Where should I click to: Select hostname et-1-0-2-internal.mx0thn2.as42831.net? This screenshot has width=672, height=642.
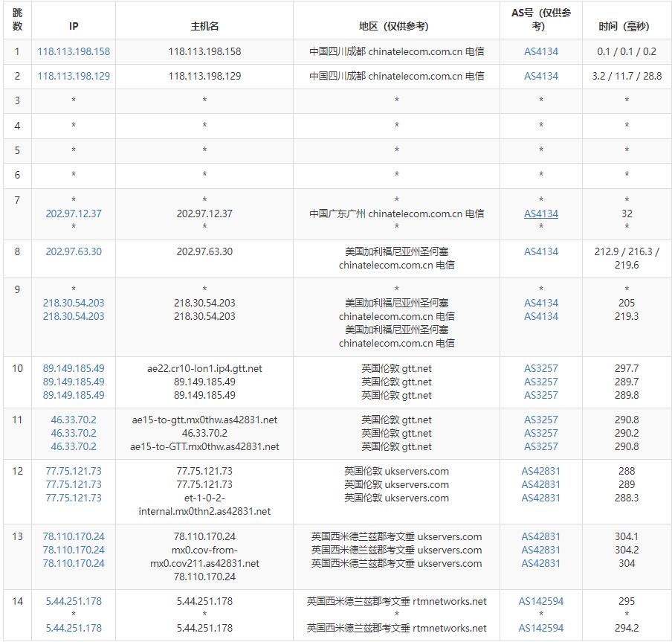point(204,505)
